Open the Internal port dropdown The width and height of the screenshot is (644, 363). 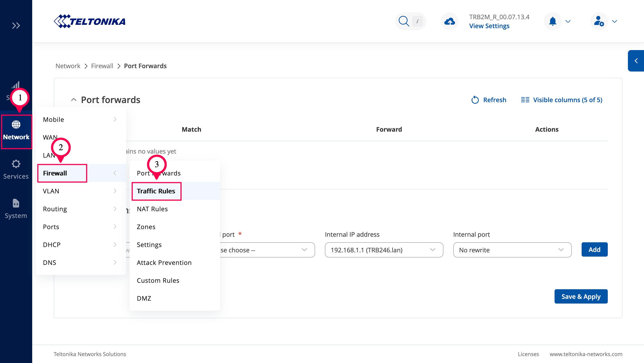[x=512, y=250]
